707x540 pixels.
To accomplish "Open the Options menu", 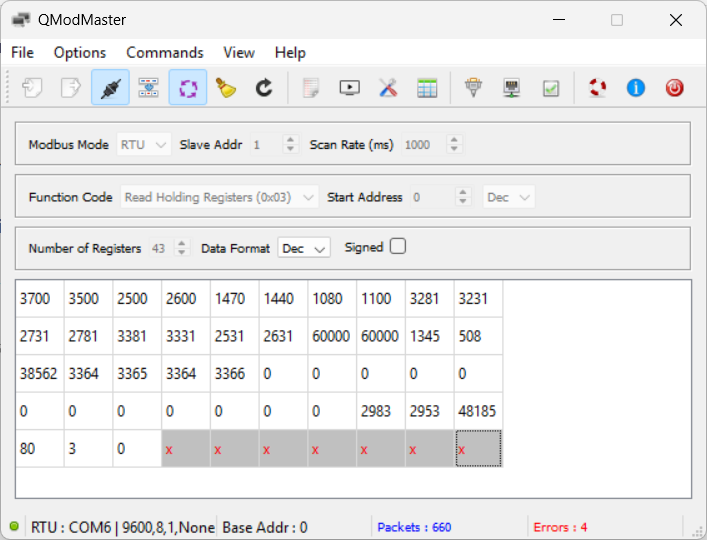I will pyautogui.click(x=80, y=53).
